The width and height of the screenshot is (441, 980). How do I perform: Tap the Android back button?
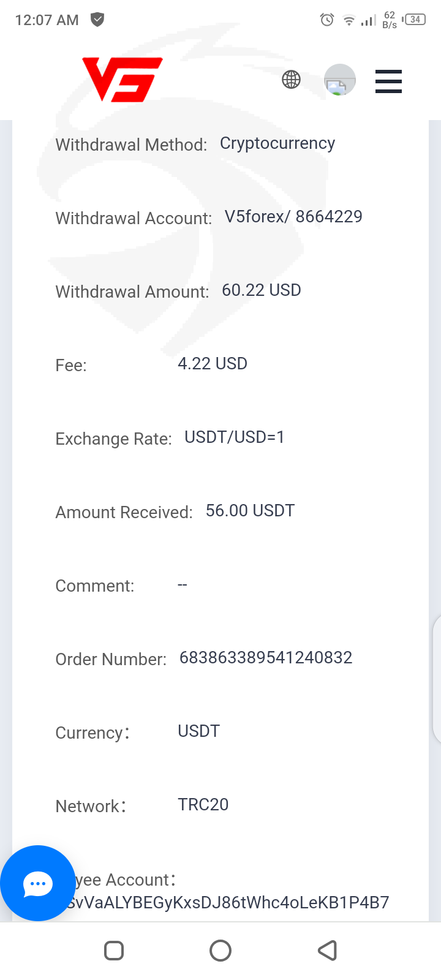pyautogui.click(x=328, y=951)
